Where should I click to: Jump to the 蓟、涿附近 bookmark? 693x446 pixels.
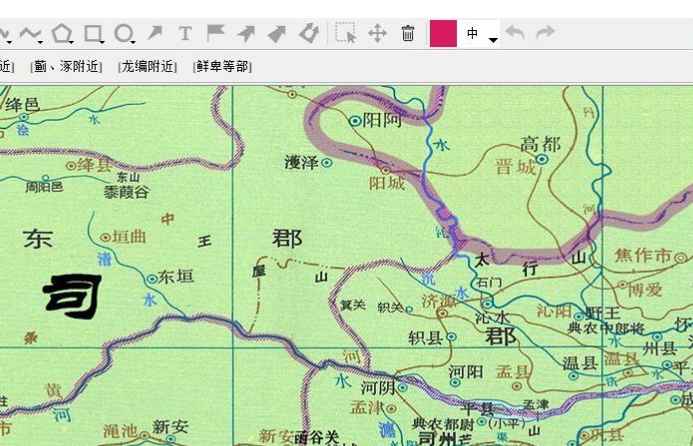(67, 67)
